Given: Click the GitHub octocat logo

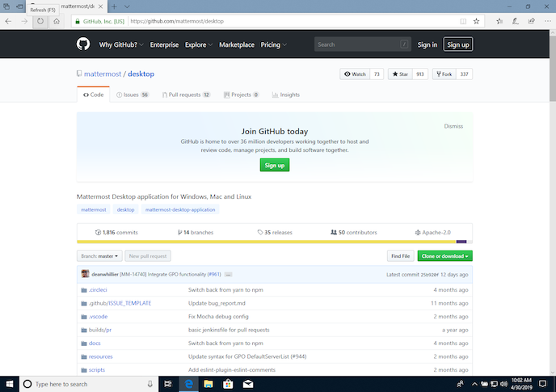Looking at the screenshot, I should click(x=84, y=44).
